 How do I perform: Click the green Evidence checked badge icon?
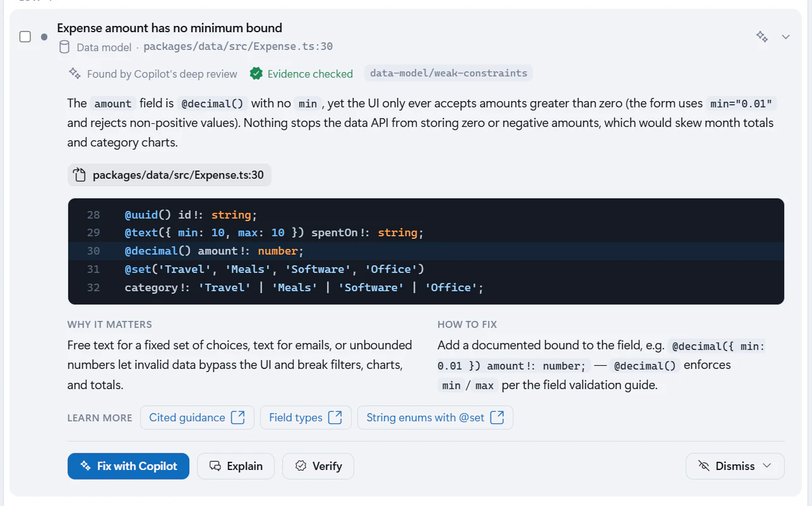[x=256, y=73]
